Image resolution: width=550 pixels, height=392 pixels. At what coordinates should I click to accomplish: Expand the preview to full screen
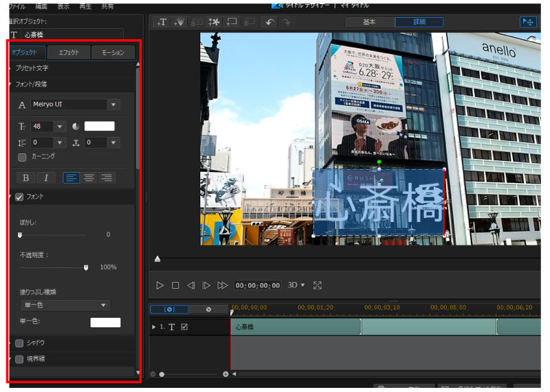[x=318, y=285]
